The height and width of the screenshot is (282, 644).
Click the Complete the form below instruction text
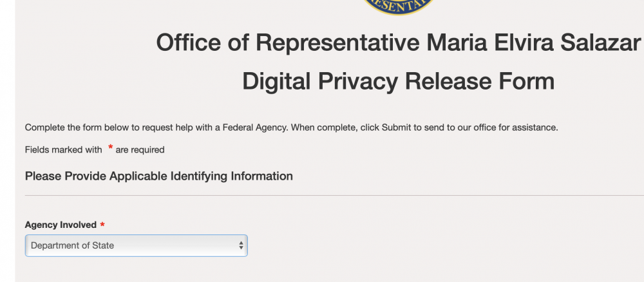291,127
